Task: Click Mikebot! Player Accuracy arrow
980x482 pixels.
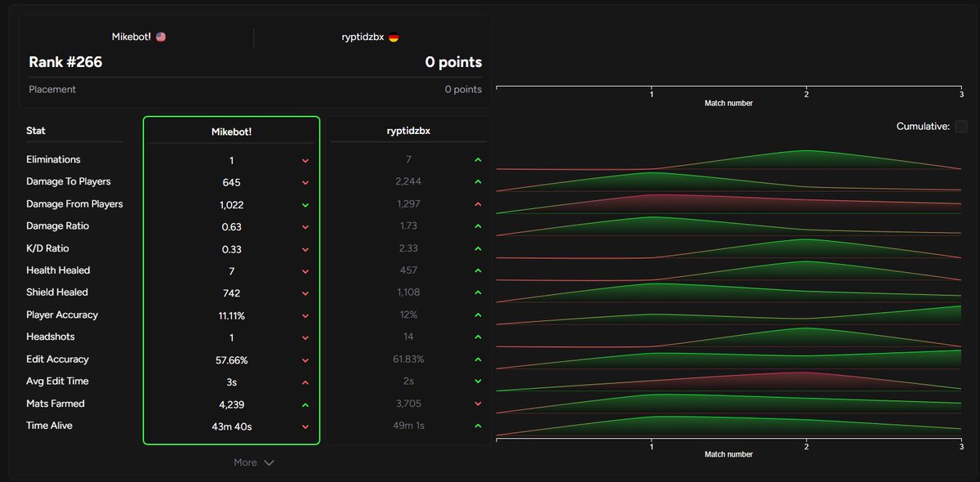Action: pyautogui.click(x=305, y=315)
